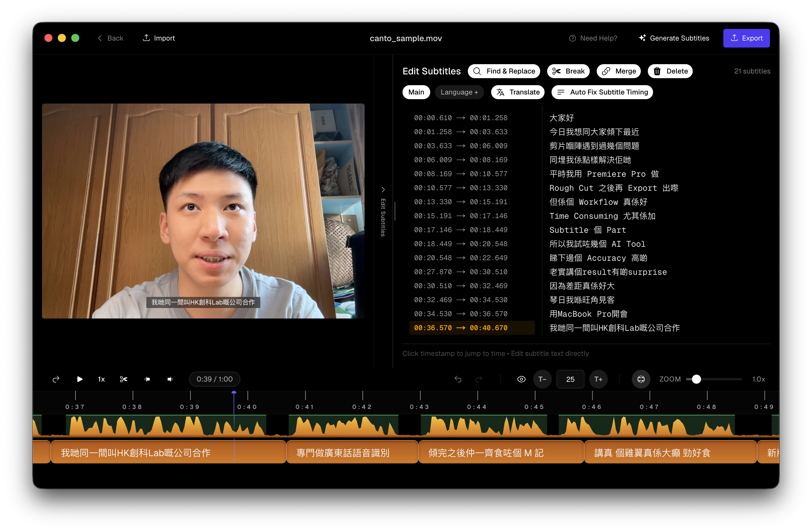812x532 pixels.
Task: Edit subtitle text 平時我用 Premiere Pro 做
Action: [604, 174]
